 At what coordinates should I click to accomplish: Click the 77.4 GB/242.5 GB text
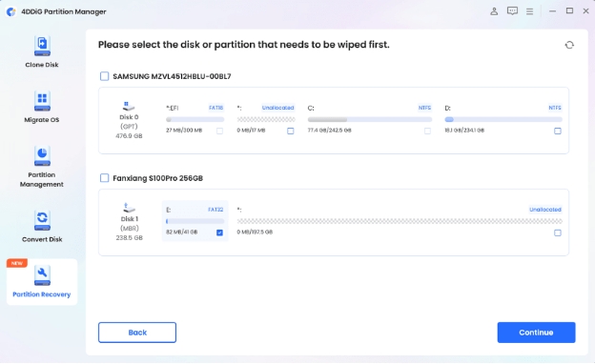pos(329,130)
